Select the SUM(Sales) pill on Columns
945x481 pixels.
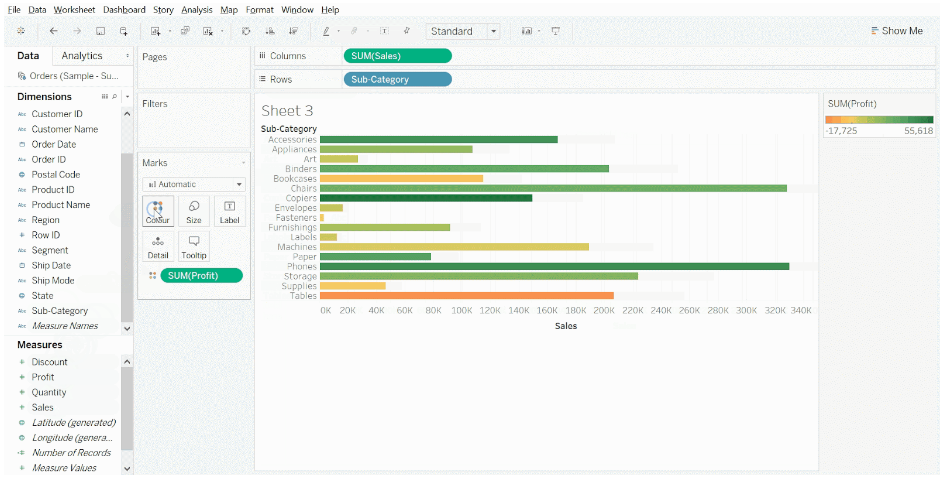click(x=397, y=56)
